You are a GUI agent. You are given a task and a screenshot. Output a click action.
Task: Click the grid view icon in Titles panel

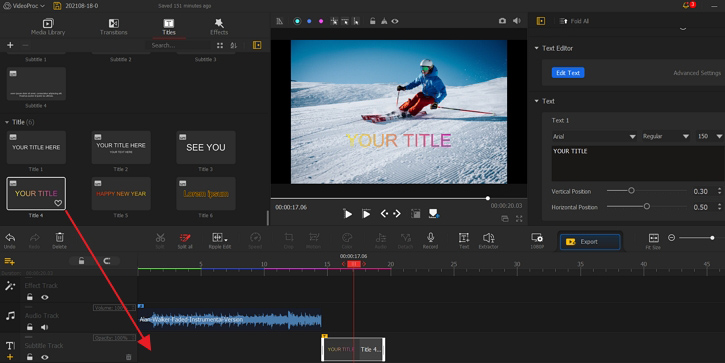(220, 45)
